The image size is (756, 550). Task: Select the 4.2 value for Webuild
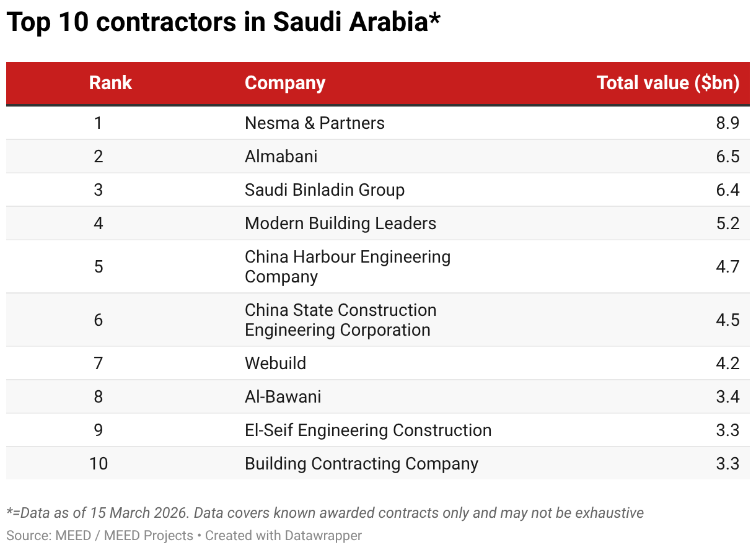(727, 363)
